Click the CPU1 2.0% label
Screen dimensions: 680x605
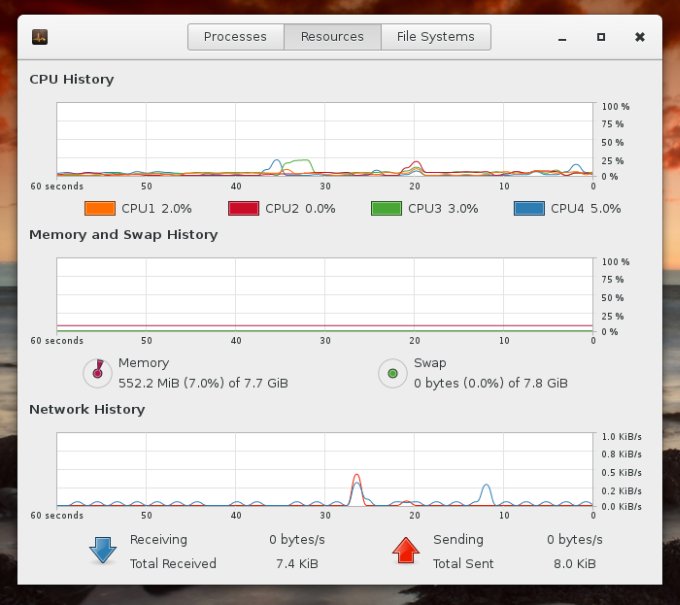pos(157,209)
